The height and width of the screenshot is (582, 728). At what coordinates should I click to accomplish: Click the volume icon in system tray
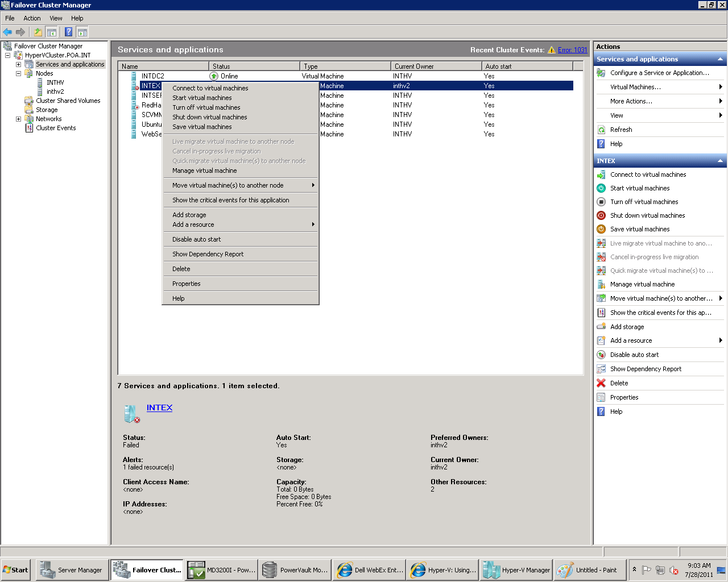[674, 570]
